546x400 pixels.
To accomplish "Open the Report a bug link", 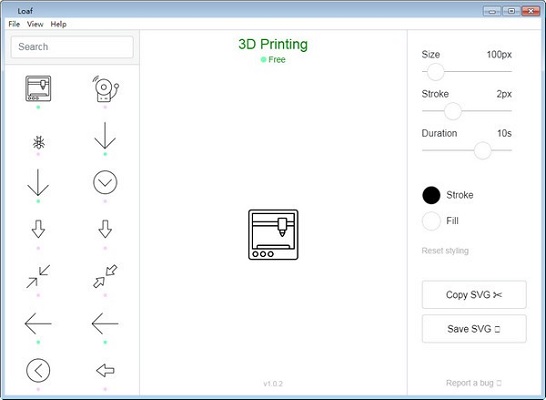I will [x=474, y=383].
